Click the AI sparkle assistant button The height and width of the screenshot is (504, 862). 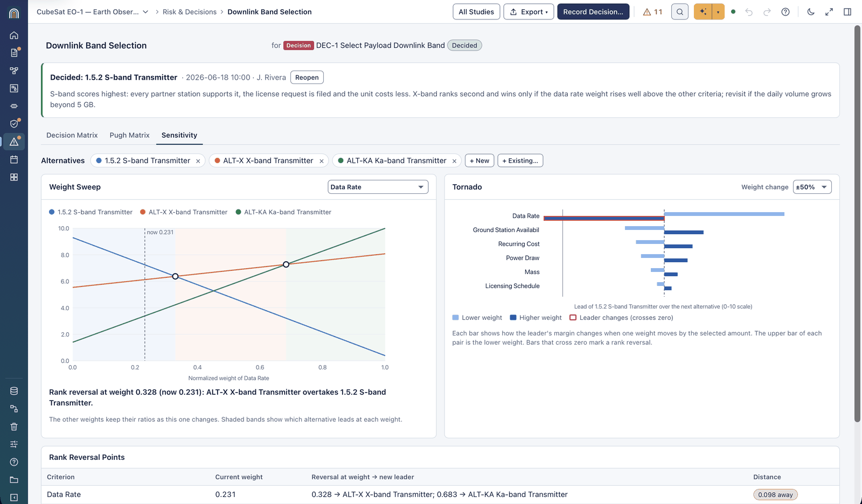(703, 12)
